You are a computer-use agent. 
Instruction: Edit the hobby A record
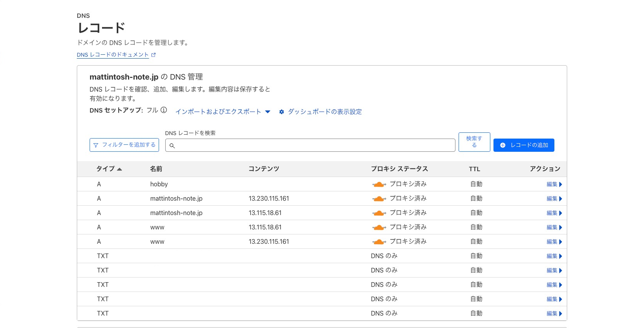[554, 184]
